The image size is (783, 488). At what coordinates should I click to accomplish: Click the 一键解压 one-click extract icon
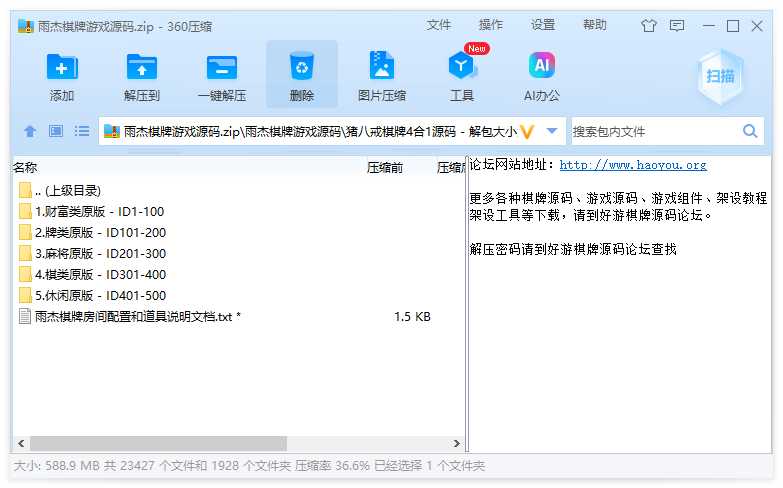click(x=222, y=67)
